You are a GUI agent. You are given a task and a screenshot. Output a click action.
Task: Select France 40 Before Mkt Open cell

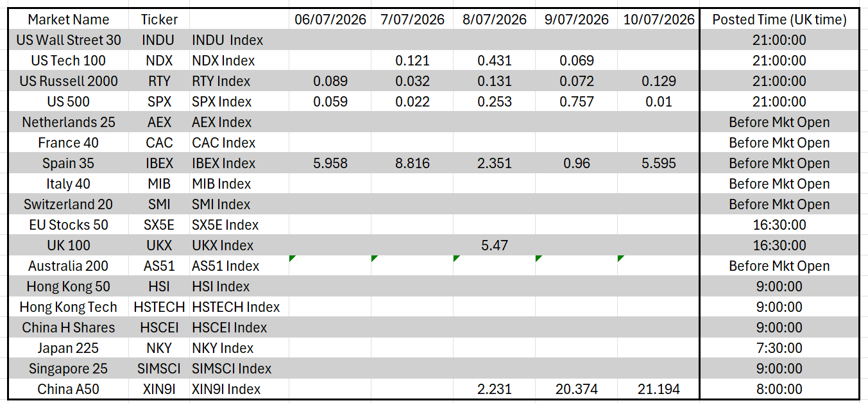click(779, 142)
